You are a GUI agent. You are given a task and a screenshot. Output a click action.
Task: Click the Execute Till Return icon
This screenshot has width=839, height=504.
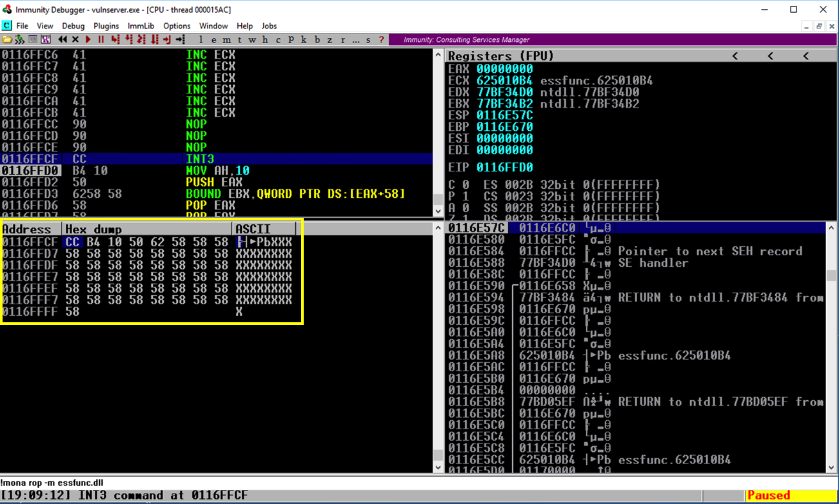pyautogui.click(x=167, y=40)
